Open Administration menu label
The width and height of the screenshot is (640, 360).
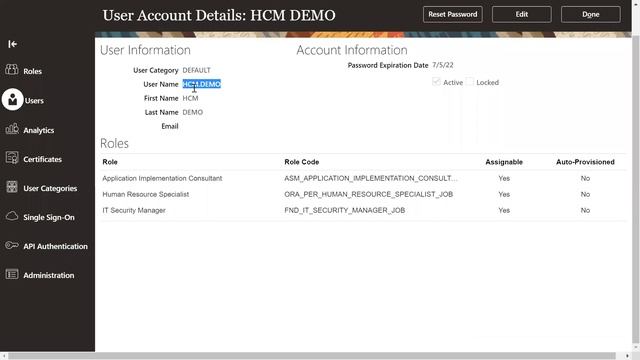pyautogui.click(x=49, y=275)
